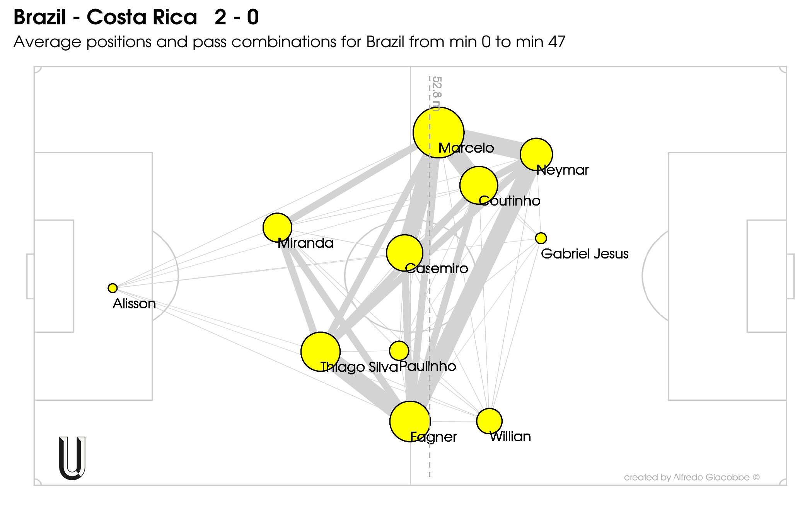Click the Brazil - Costa Rica title

[136, 17]
